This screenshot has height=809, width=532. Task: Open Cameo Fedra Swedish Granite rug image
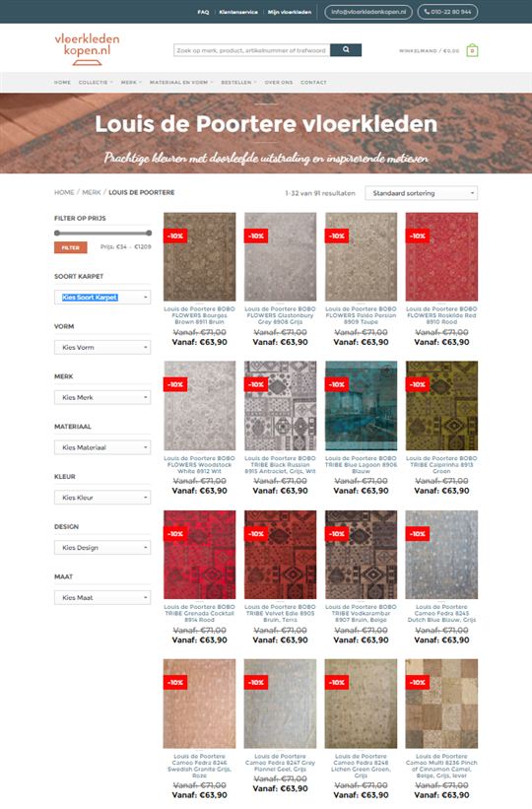[x=200, y=704]
